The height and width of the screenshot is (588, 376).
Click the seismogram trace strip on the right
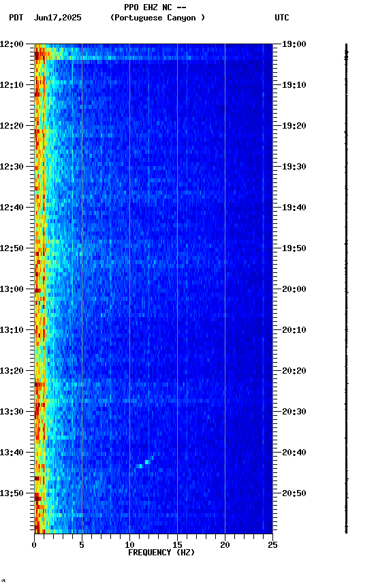[x=346, y=289]
